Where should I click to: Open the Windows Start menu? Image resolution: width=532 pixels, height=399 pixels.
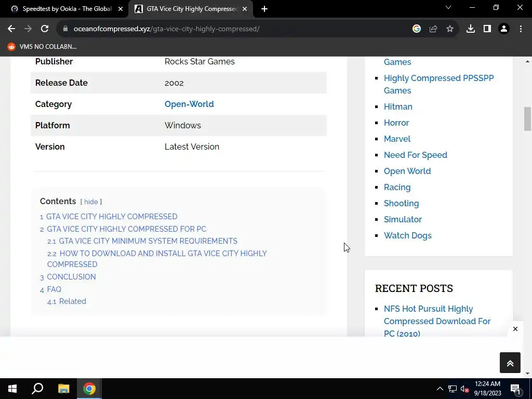12,389
